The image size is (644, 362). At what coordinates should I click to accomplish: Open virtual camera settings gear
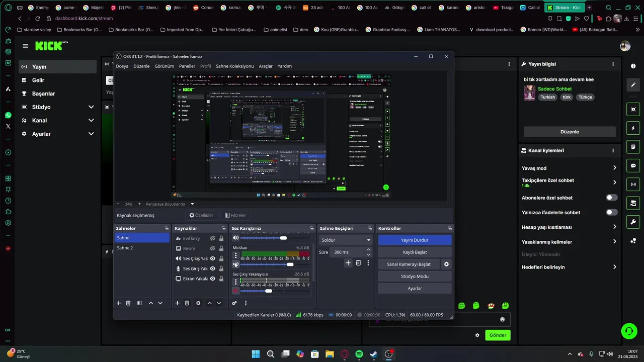(x=446, y=264)
